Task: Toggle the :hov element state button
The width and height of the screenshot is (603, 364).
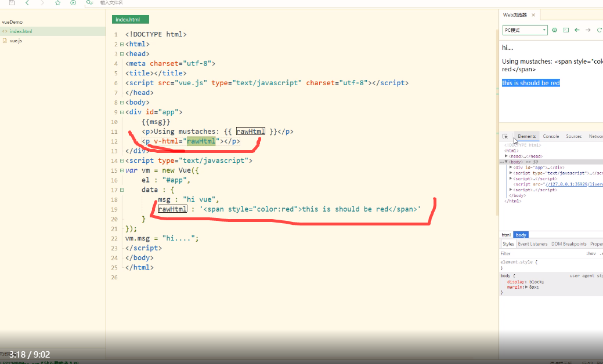Action: click(x=591, y=253)
